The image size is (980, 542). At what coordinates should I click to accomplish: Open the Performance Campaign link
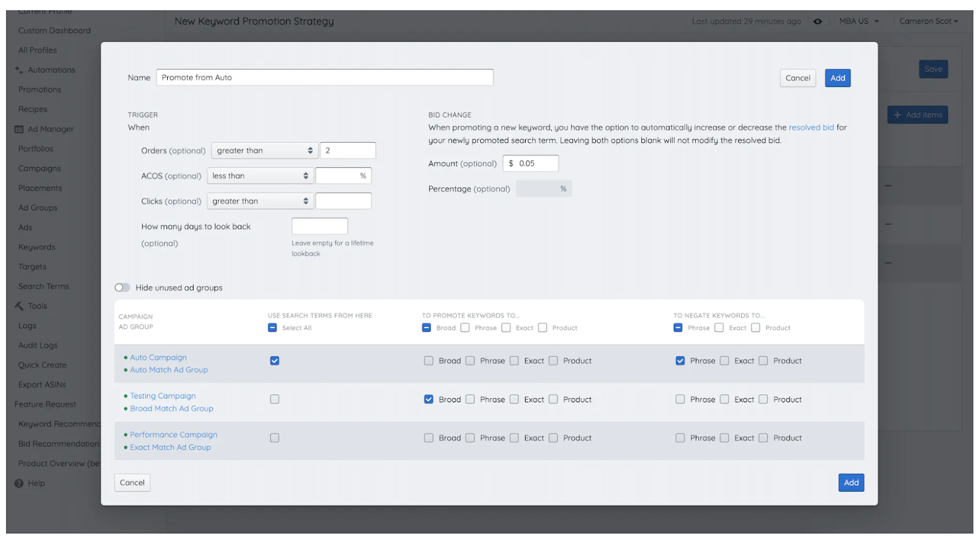(x=174, y=435)
